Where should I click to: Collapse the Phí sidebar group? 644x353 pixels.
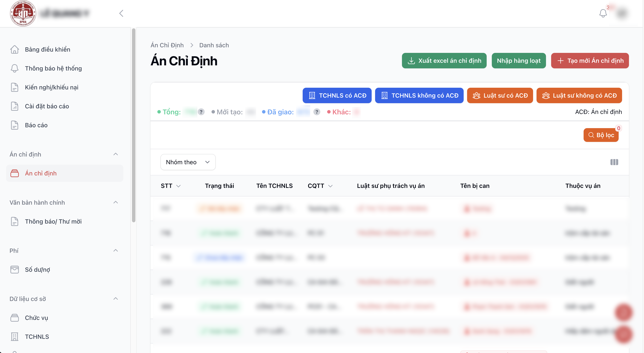(115, 250)
